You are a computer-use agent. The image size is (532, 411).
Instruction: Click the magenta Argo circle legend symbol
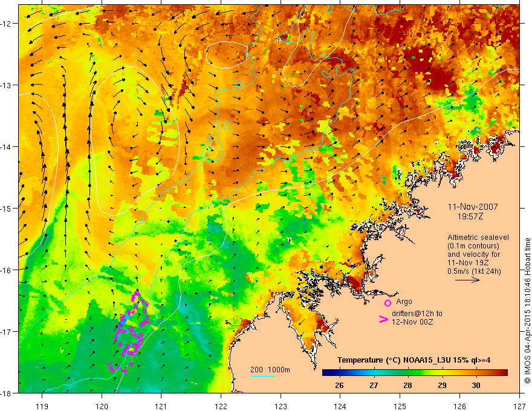click(x=388, y=303)
